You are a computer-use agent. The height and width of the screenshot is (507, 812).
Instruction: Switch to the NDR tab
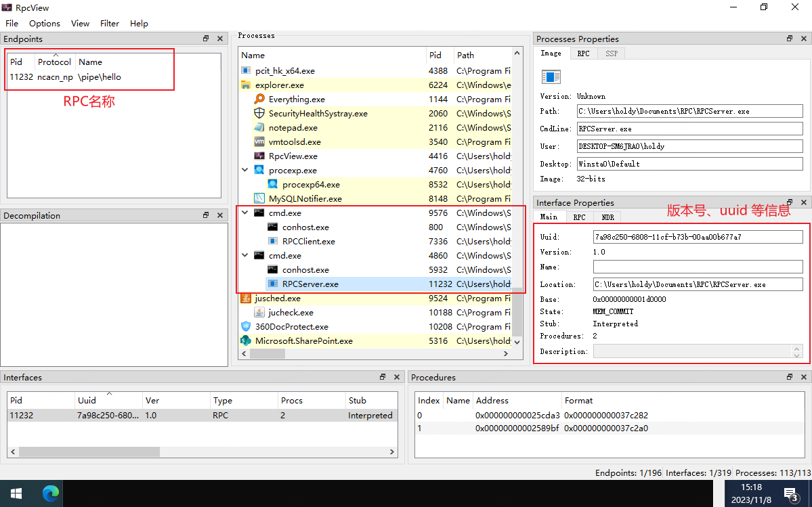tap(607, 217)
